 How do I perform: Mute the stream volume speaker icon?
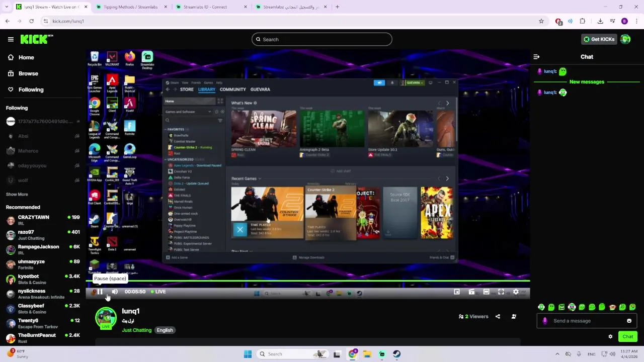115,292
